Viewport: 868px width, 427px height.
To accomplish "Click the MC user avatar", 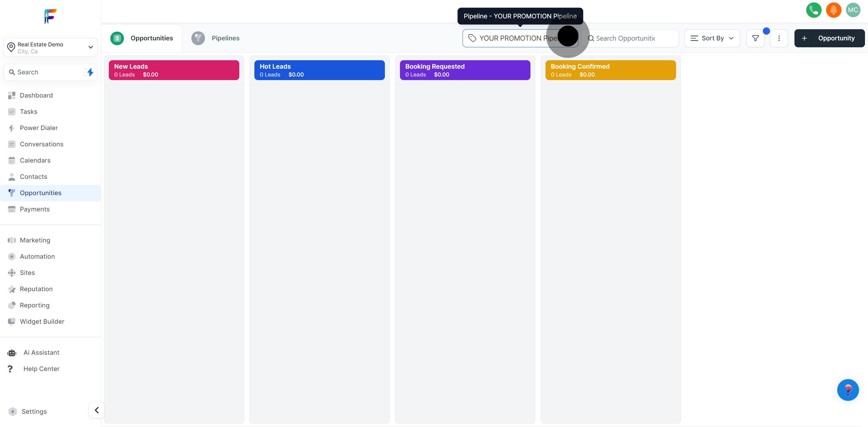I will point(853,10).
